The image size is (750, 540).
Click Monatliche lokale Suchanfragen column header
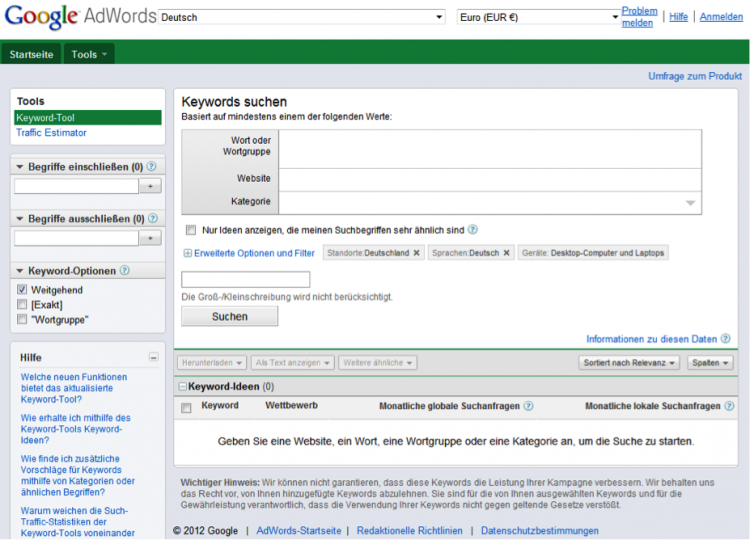(x=652, y=406)
